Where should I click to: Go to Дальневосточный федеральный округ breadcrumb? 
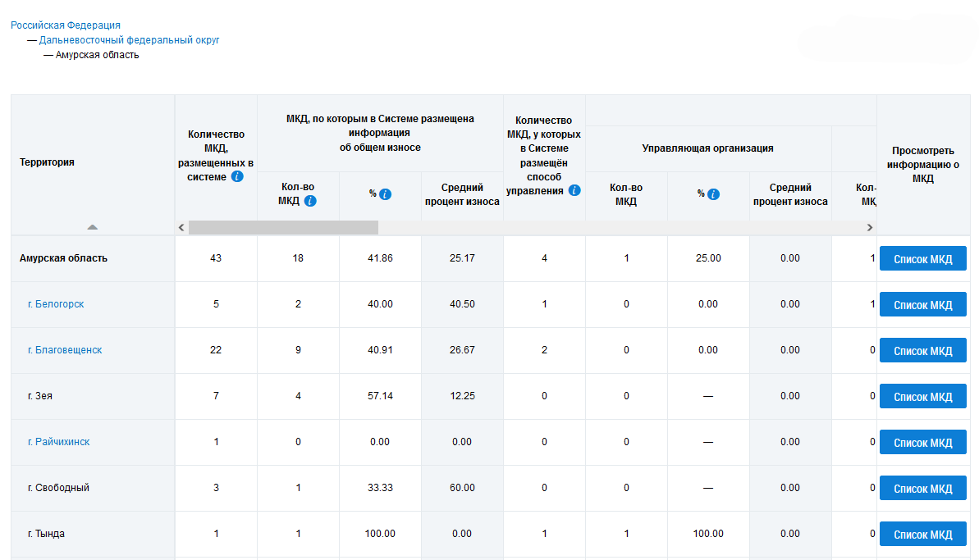click(x=130, y=40)
